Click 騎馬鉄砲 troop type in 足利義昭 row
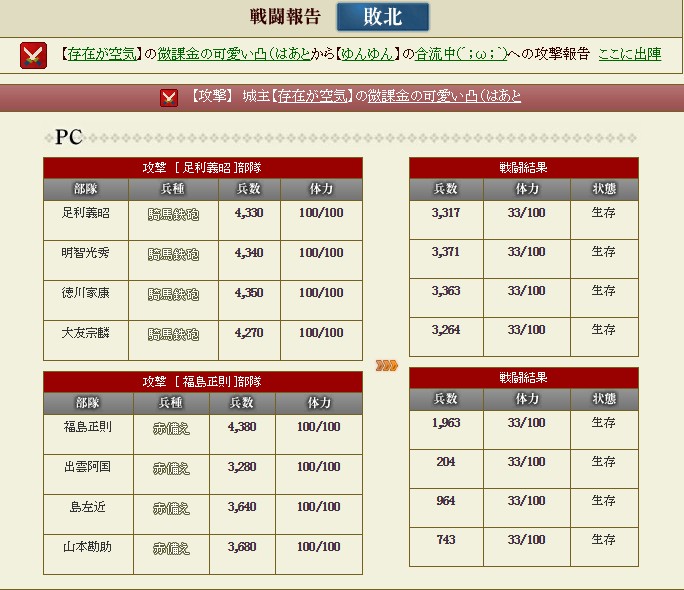 [x=173, y=215]
